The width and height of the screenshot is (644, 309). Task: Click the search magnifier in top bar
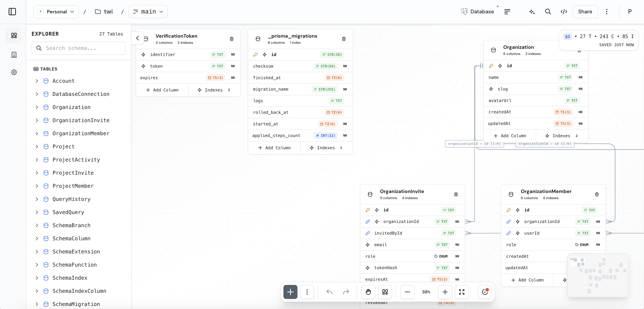[x=548, y=12]
